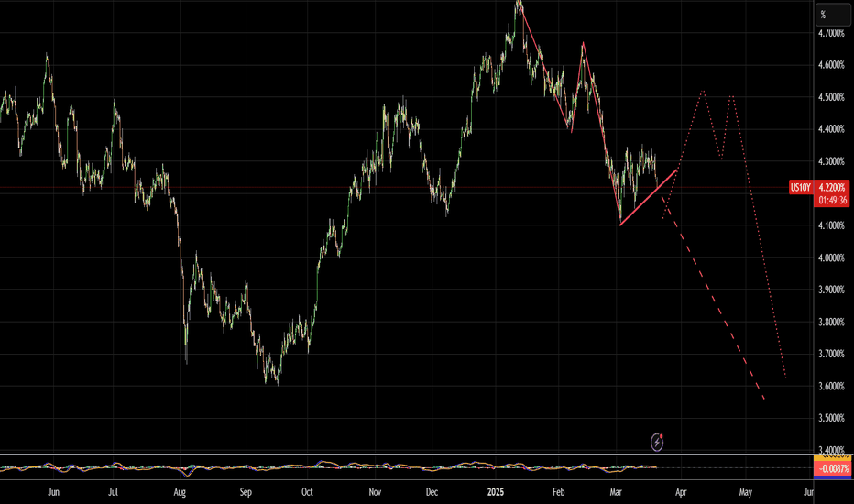
Task: Click the Sep label on time axis
Action: tap(246, 492)
